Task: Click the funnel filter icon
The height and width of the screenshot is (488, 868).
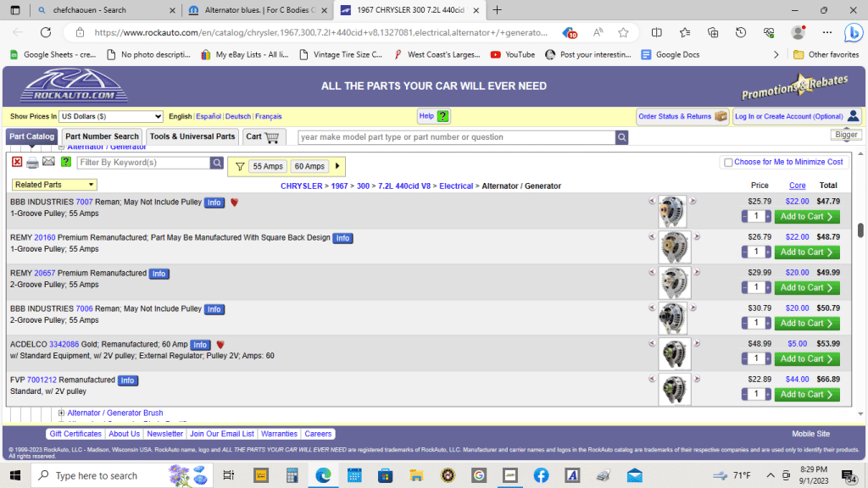Action: 240,167
